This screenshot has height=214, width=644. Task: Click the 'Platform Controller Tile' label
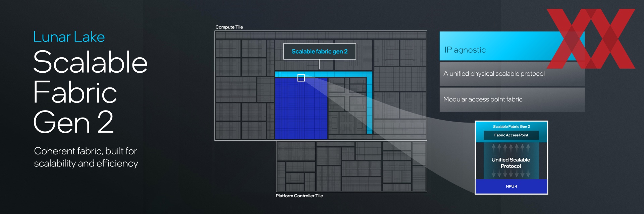299,196
